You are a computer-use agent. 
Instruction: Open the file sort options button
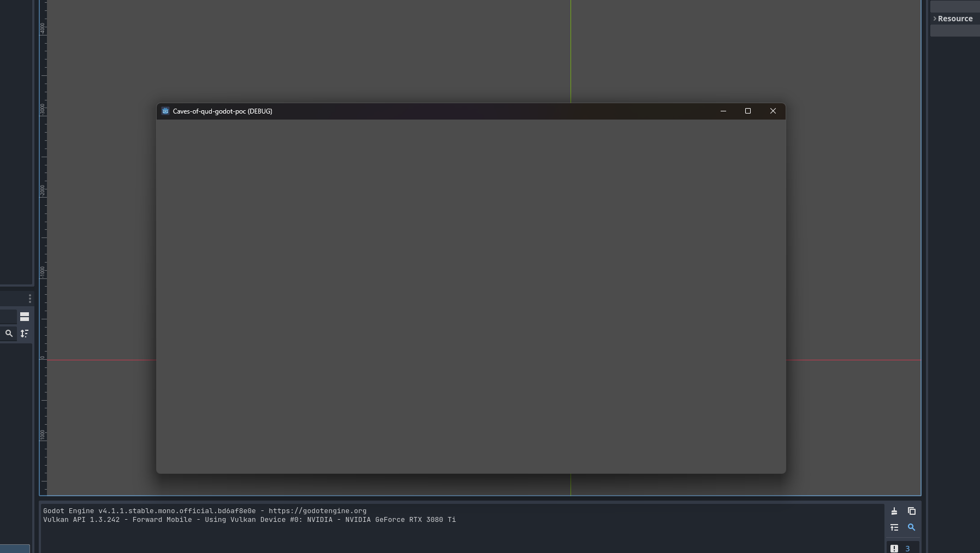point(25,333)
